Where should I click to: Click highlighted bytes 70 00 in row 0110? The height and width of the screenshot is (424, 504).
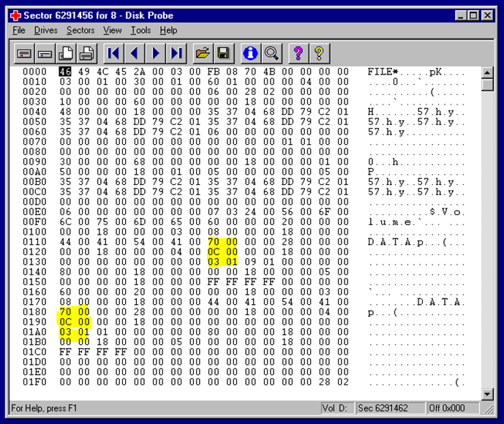pos(222,242)
